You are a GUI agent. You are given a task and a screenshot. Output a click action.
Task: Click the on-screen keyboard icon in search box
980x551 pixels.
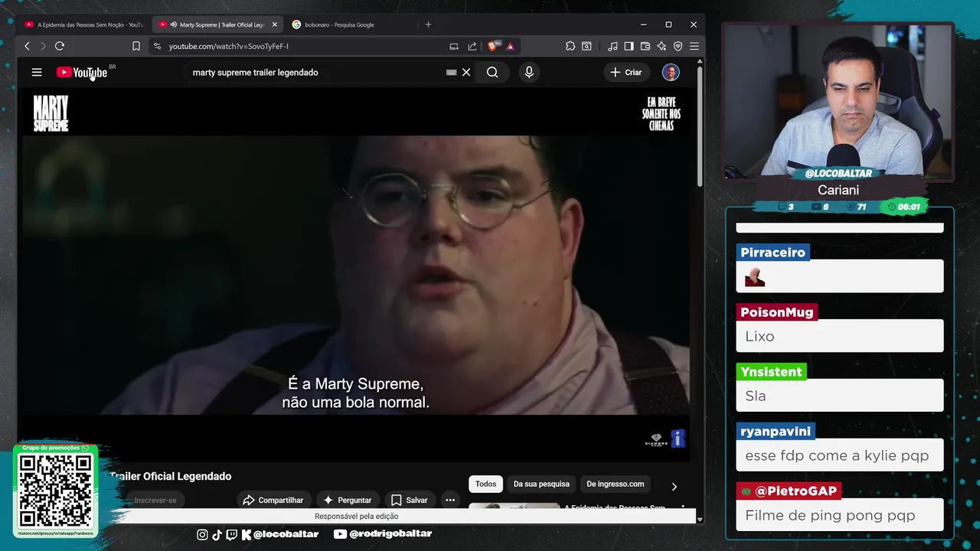[451, 72]
